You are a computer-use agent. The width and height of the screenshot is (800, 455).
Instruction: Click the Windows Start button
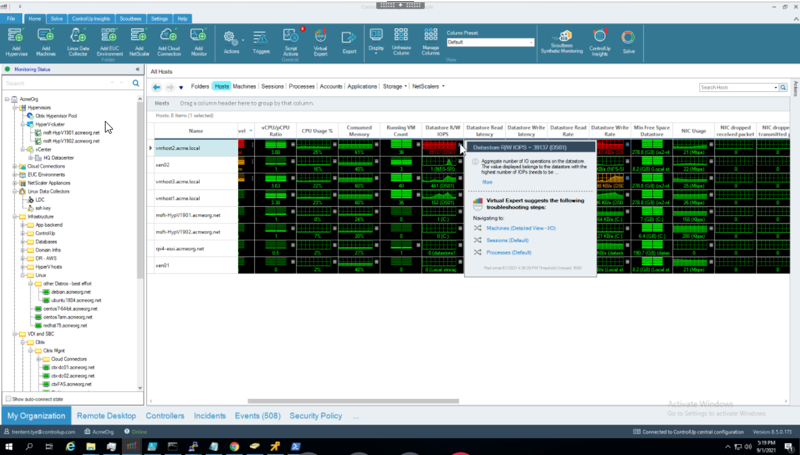point(9,446)
